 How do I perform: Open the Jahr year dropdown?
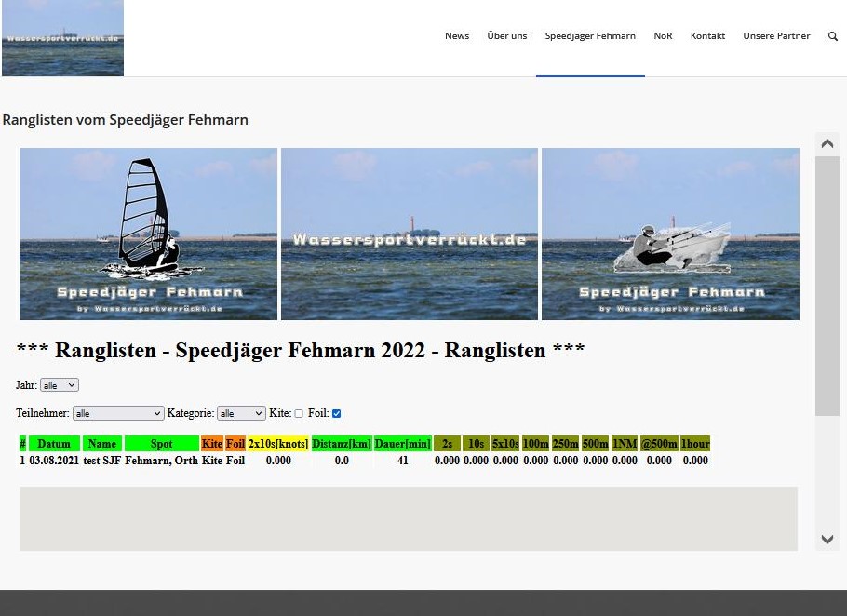tap(60, 385)
